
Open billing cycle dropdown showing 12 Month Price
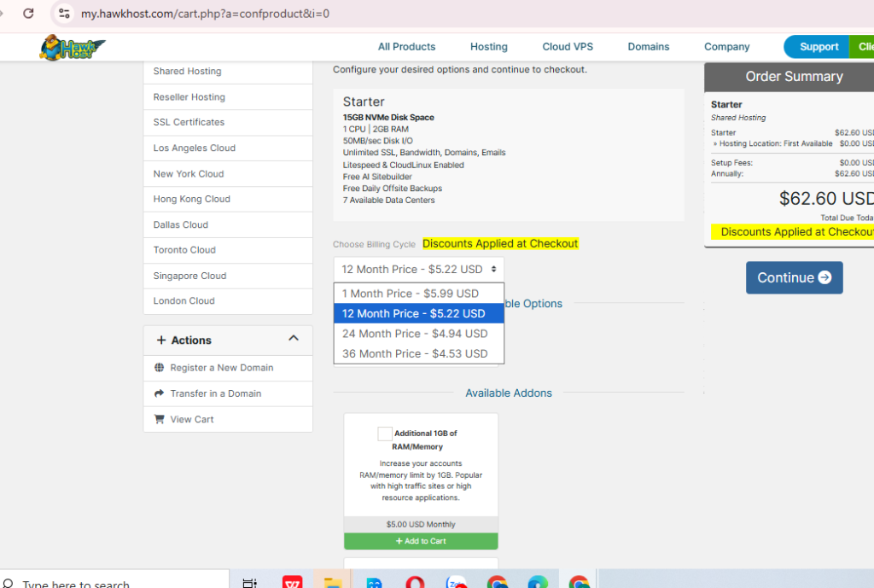pyautogui.click(x=418, y=269)
